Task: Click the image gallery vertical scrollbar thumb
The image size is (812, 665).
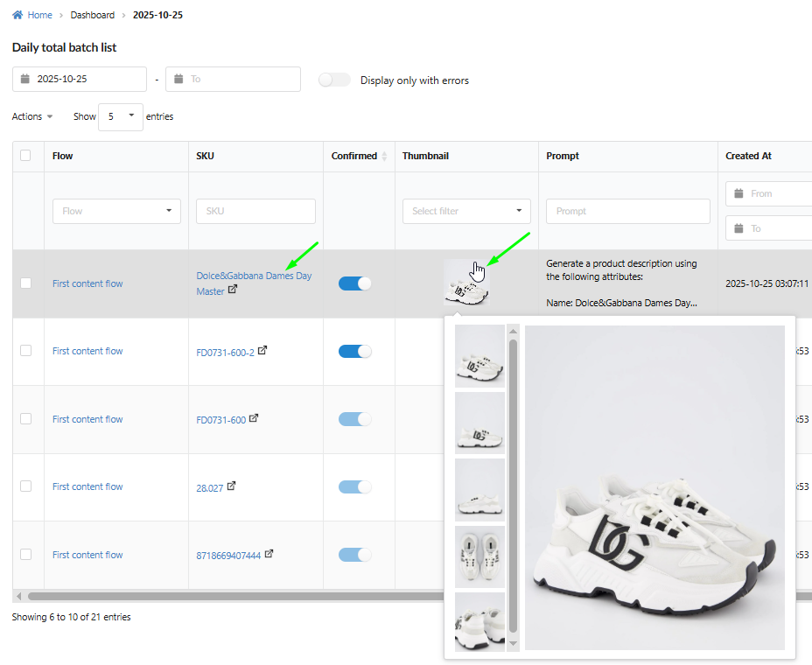Action: (x=514, y=486)
